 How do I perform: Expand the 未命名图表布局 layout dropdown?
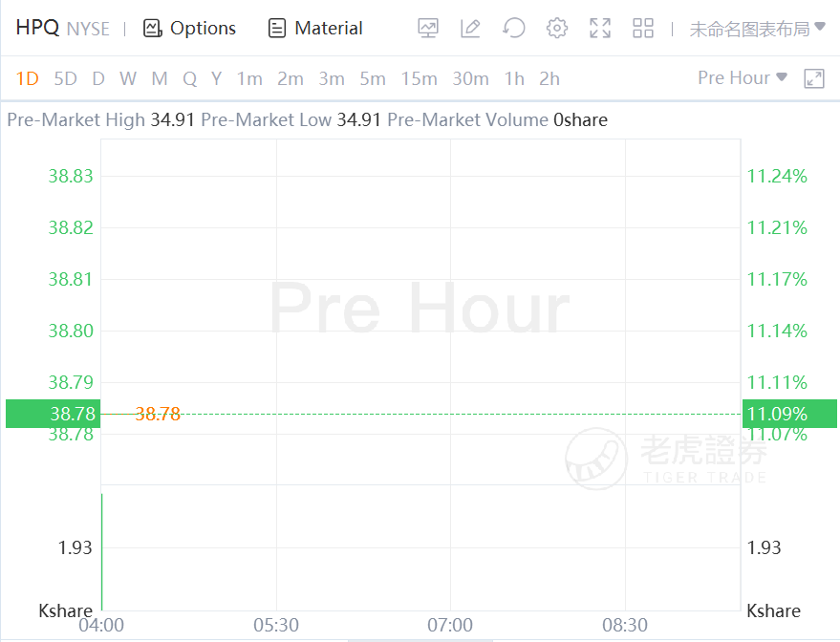coord(757,28)
